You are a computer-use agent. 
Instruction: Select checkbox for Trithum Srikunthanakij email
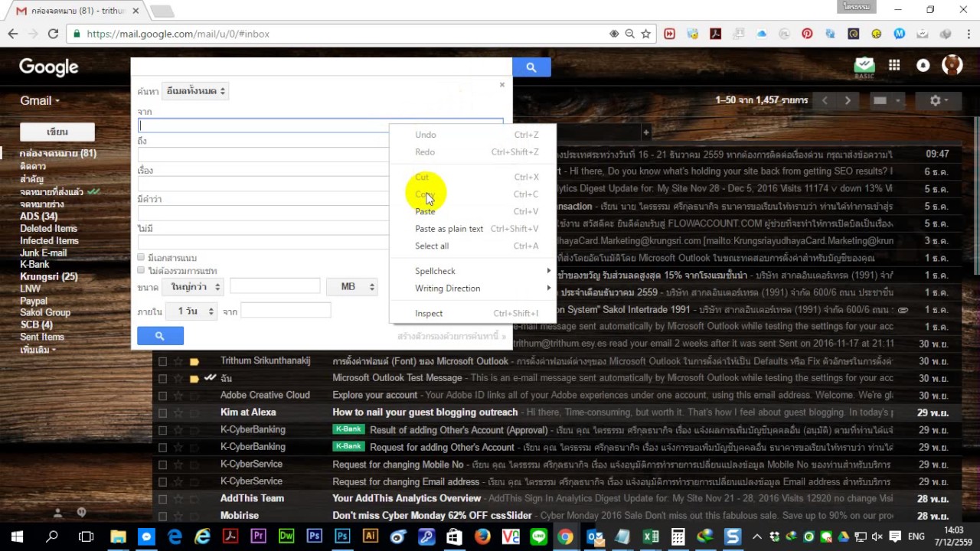[x=162, y=361]
